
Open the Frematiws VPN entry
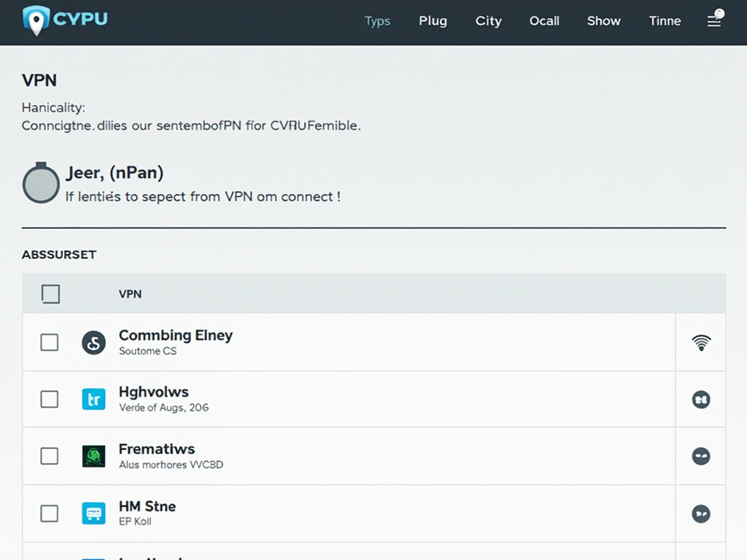click(157, 449)
